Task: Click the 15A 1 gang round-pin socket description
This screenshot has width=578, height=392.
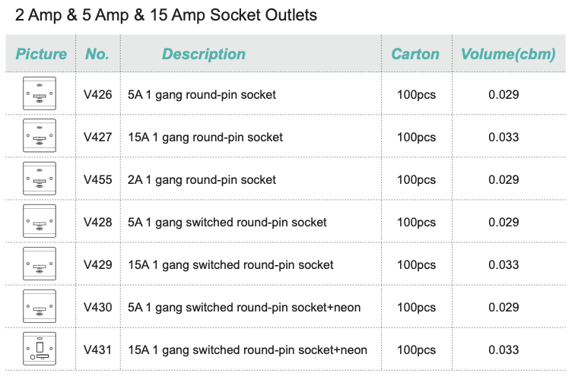Action: point(205,138)
